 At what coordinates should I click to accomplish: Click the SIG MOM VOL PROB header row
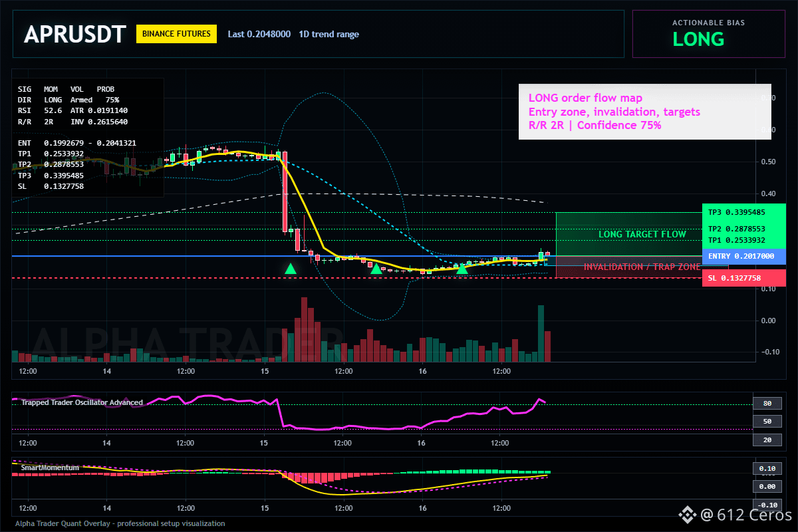[66, 88]
